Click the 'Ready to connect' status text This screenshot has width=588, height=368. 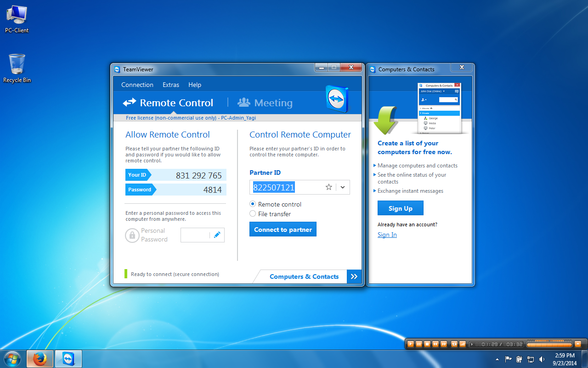[x=175, y=274]
